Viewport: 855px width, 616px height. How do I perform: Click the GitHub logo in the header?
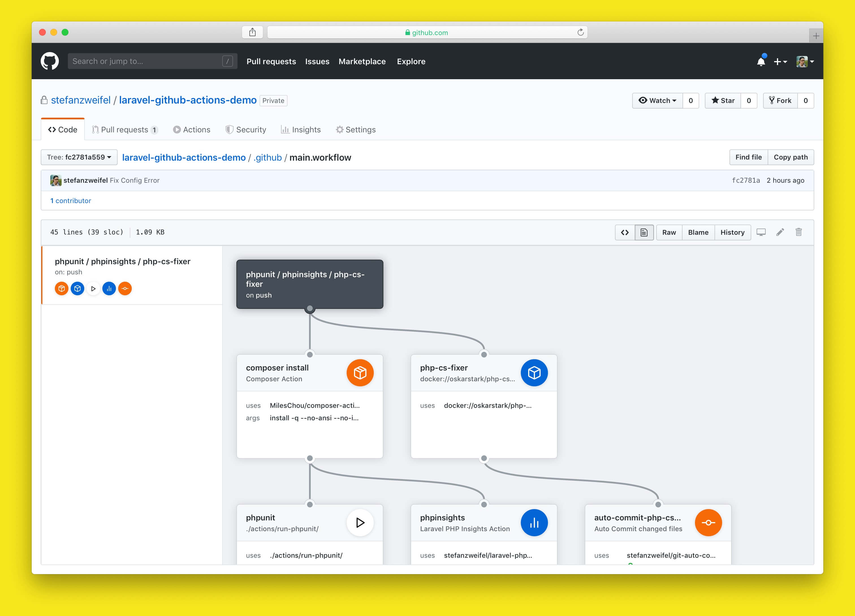coord(49,61)
